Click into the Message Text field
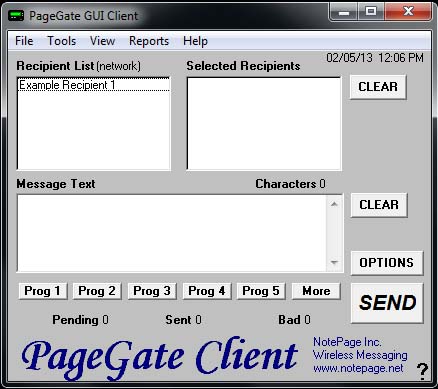The width and height of the screenshot is (438, 389). pos(172,233)
